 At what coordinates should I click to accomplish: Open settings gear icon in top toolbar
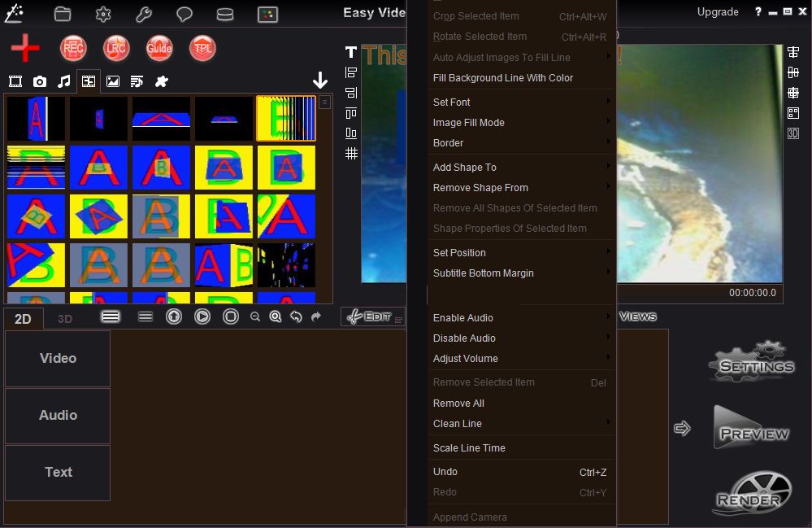coord(103,14)
